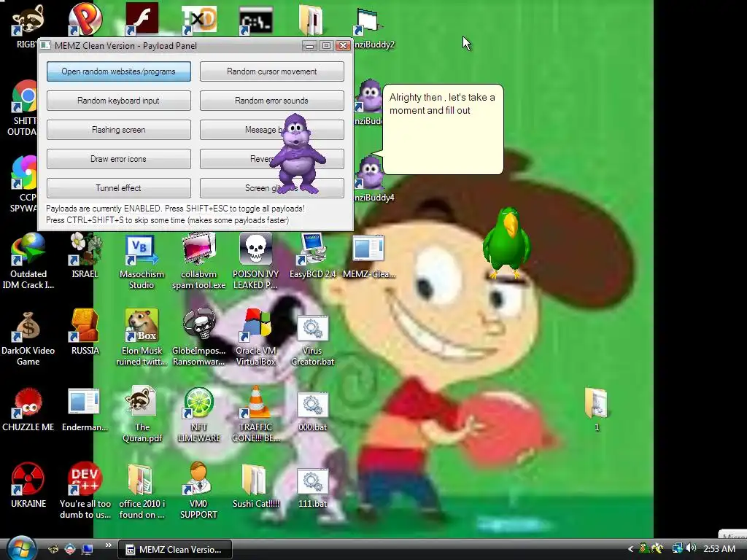Enable Random cursor movement payload
This screenshot has height=560, width=747.
click(271, 71)
